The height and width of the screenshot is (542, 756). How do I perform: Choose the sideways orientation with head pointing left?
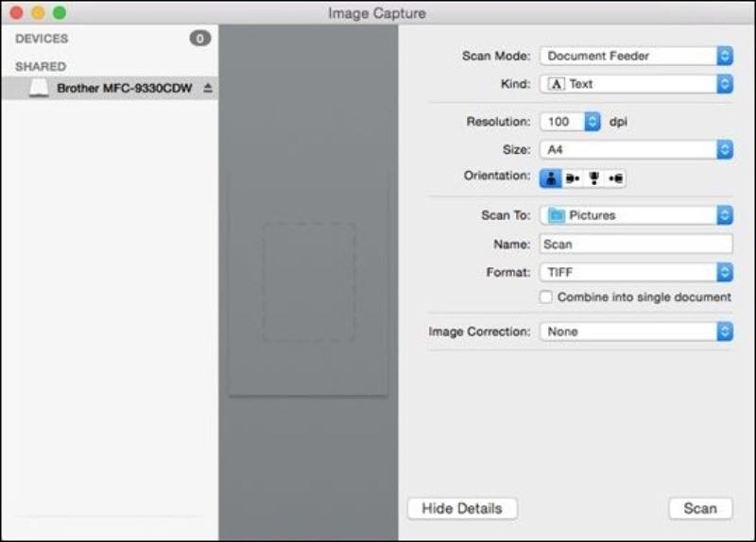[x=616, y=178]
